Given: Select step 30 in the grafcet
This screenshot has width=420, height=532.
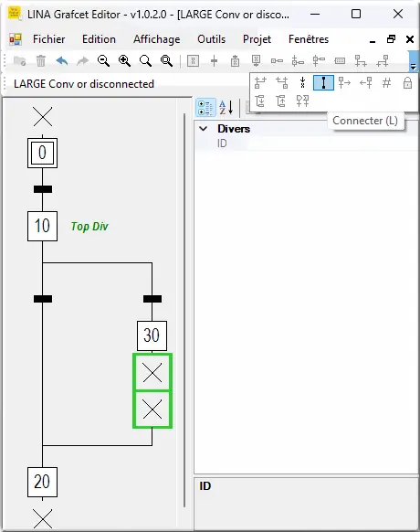Looking at the screenshot, I should (152, 335).
